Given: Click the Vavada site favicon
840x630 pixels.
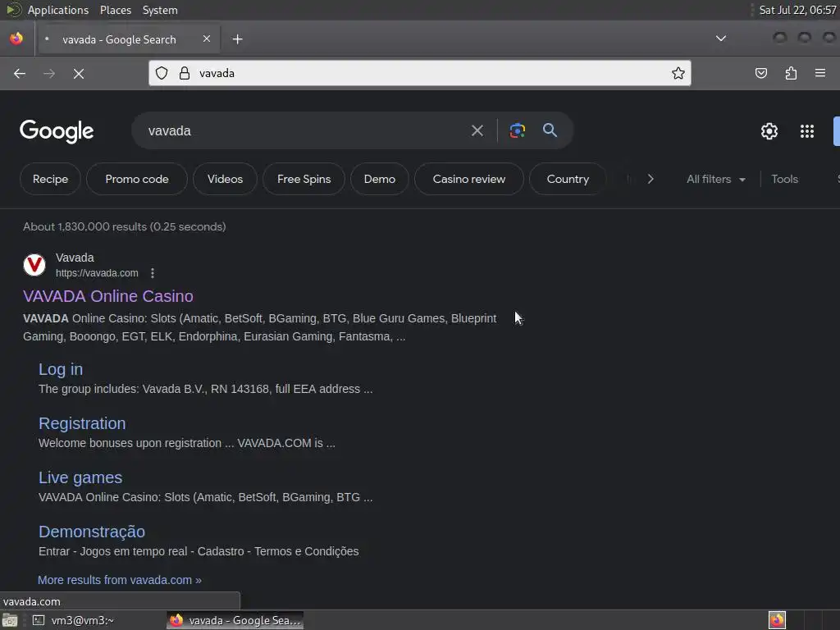Looking at the screenshot, I should [34, 265].
